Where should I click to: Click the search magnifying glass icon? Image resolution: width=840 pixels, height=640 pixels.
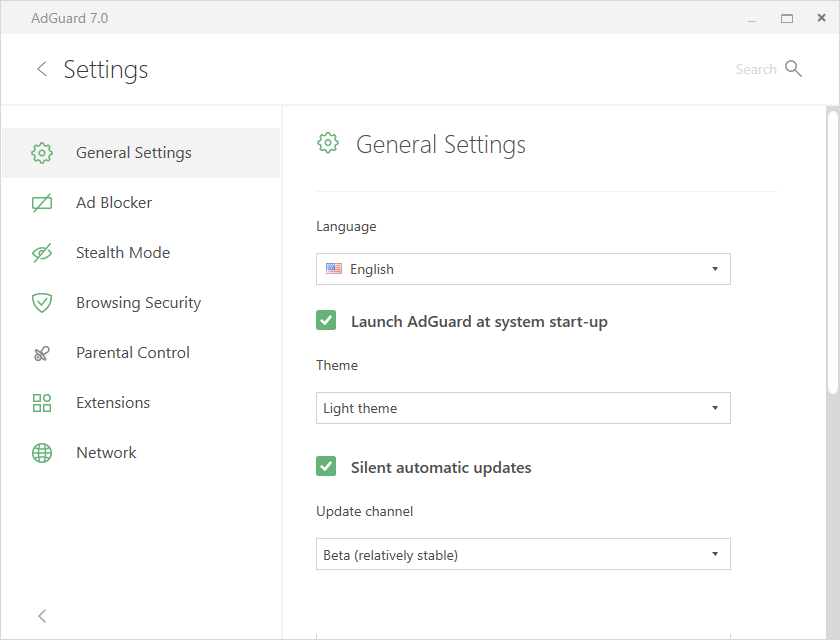794,69
